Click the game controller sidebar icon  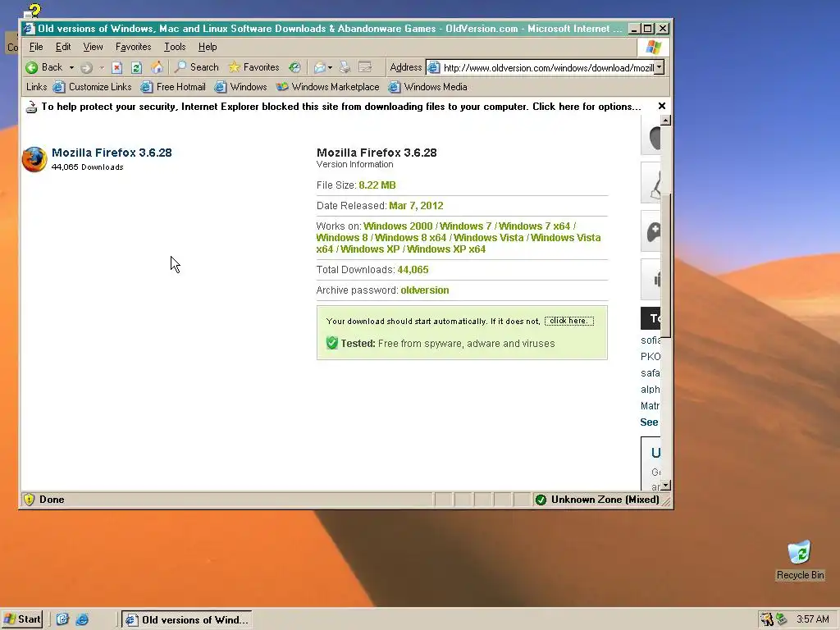tap(653, 231)
